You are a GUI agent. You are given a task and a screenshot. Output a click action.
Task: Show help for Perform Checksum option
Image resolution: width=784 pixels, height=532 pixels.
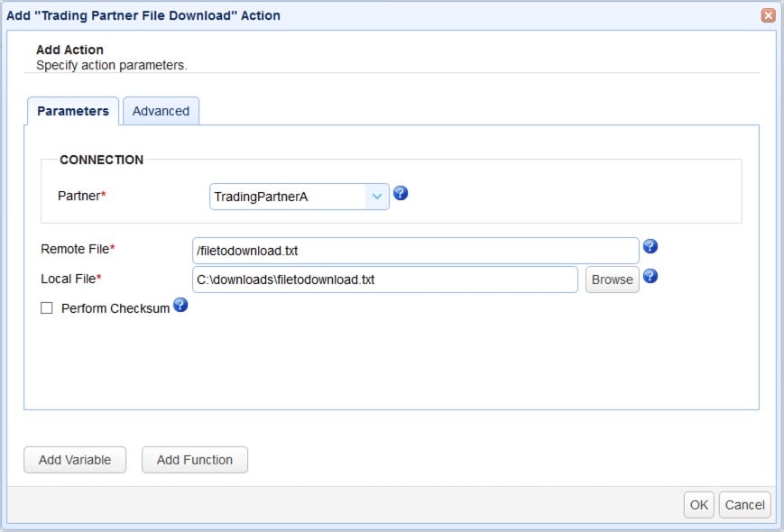point(180,306)
